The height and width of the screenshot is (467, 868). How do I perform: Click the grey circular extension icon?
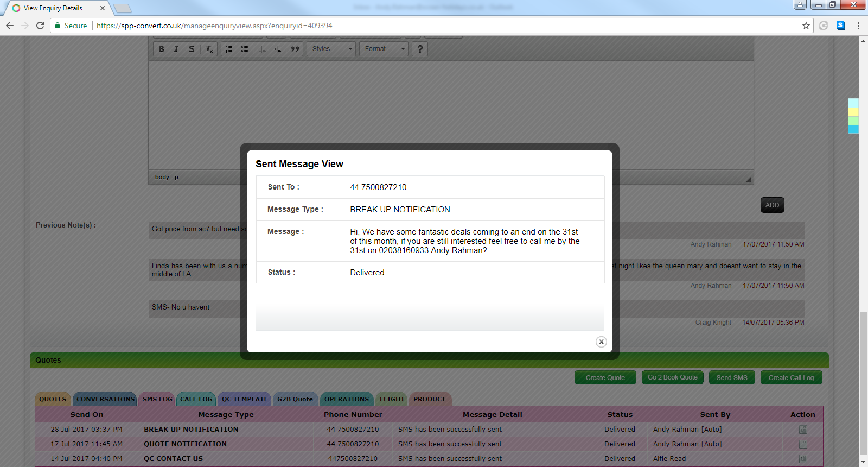pyautogui.click(x=824, y=26)
